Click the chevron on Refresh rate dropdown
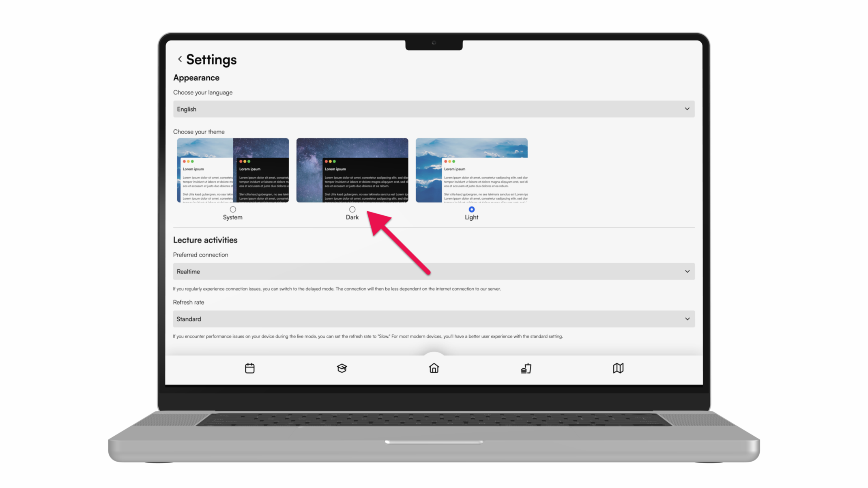 [687, 319]
